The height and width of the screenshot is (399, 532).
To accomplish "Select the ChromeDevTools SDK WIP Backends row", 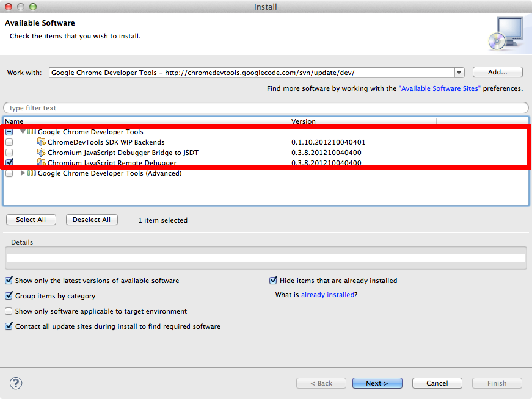I will (266, 142).
